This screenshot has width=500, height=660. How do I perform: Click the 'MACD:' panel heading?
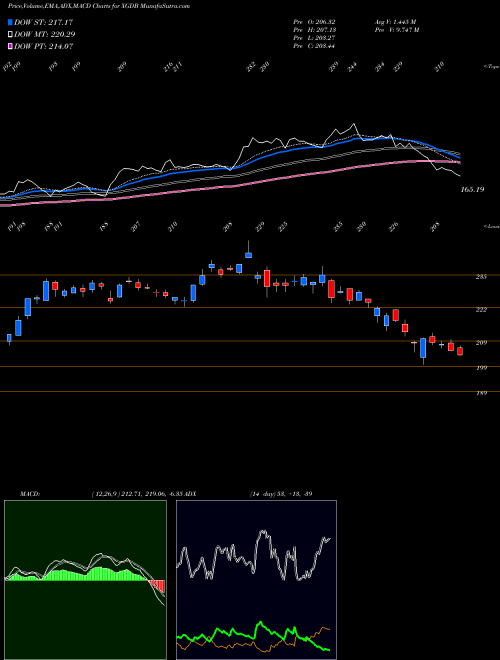pyautogui.click(x=29, y=493)
